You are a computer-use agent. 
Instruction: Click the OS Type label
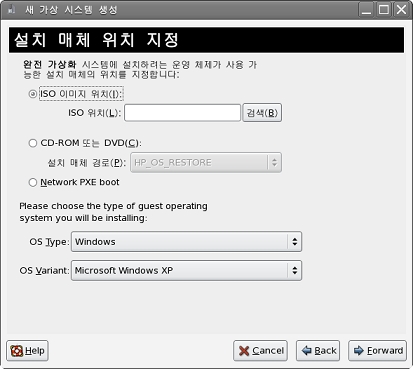click(x=49, y=242)
